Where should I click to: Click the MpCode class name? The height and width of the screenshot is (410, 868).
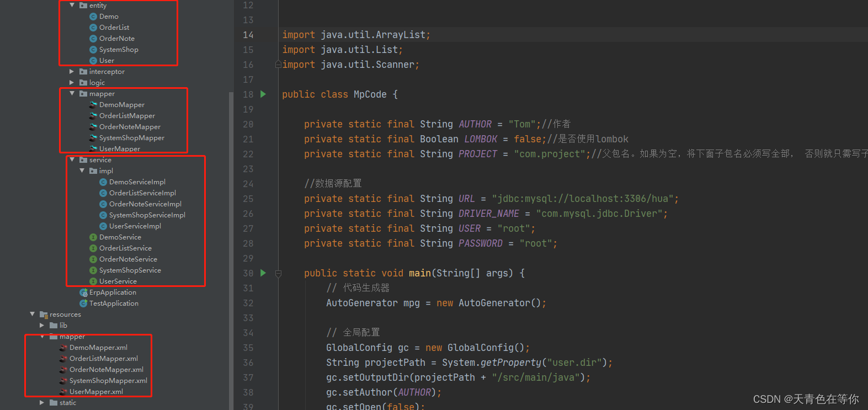(370, 94)
